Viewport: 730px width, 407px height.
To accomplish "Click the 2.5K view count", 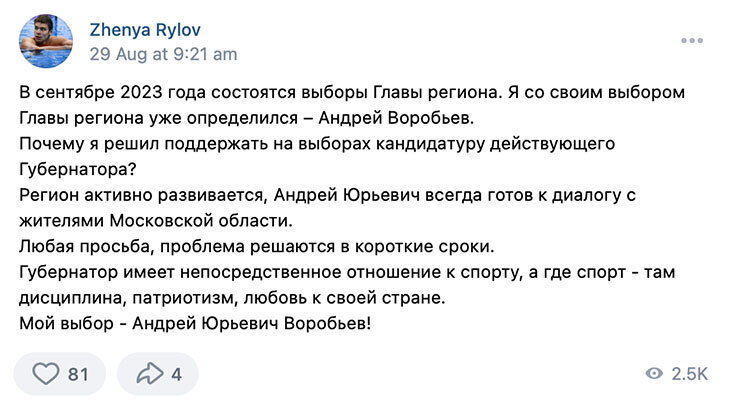I will coord(689,373).
